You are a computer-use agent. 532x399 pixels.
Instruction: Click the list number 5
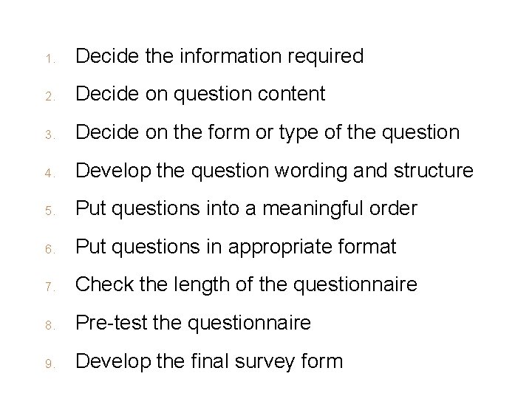click(50, 211)
